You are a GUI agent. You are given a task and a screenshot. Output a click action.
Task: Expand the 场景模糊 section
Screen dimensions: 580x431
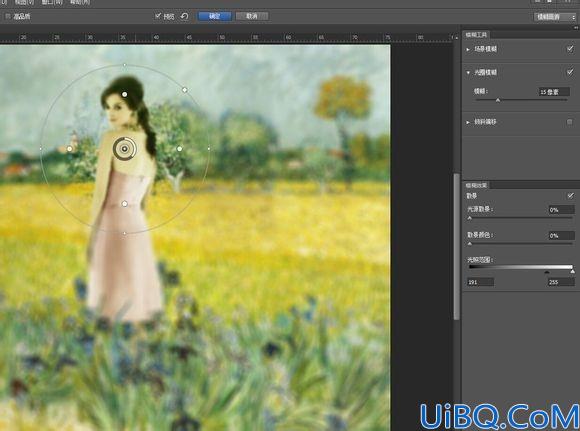(x=468, y=49)
